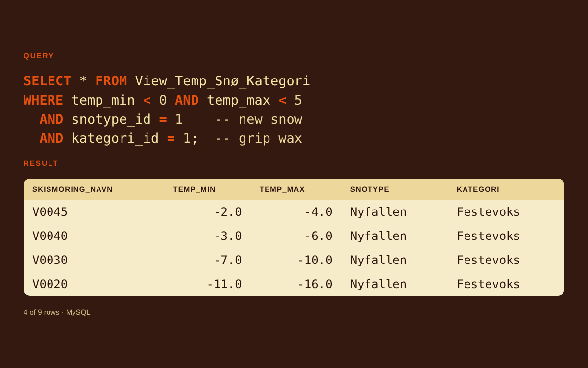Click Nyfallen in the V0045 row
This screenshot has height=368, width=588.
378,212
